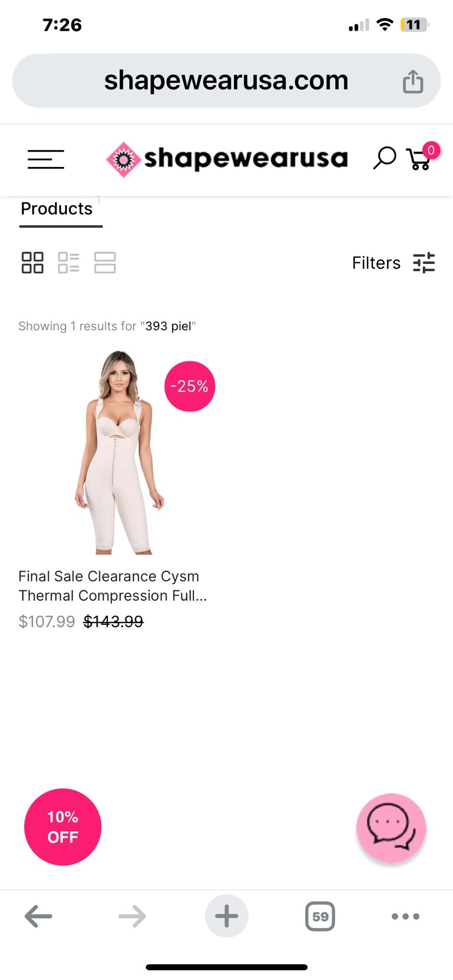Open the browser tab switcher showing 59 tabs
This screenshot has height=980, width=453.
tap(320, 916)
